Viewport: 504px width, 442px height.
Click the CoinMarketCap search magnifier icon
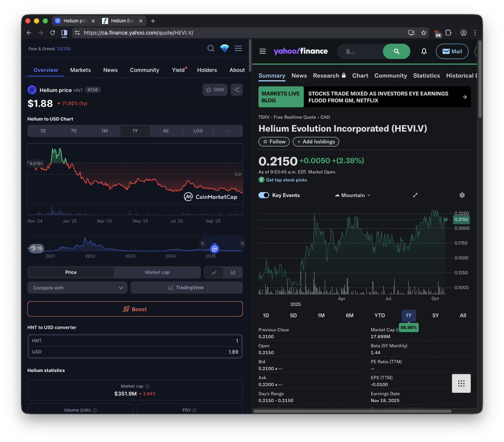[x=211, y=49]
